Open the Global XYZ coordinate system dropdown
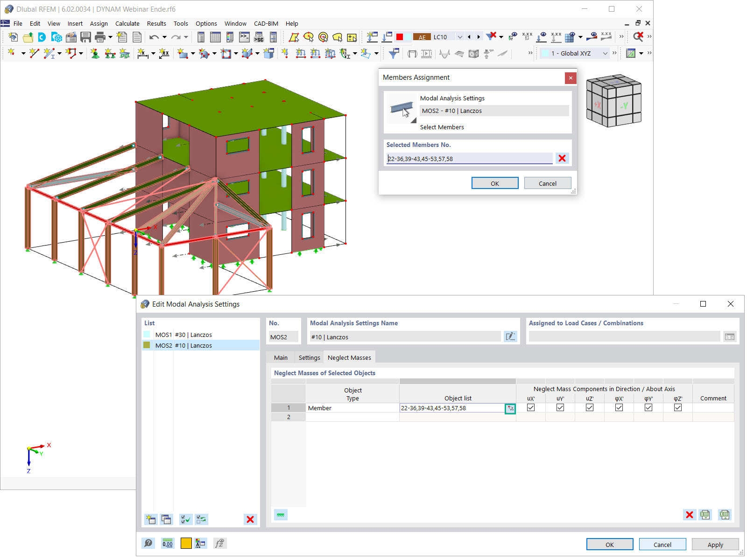Screen dimensions: 747x560 point(605,53)
